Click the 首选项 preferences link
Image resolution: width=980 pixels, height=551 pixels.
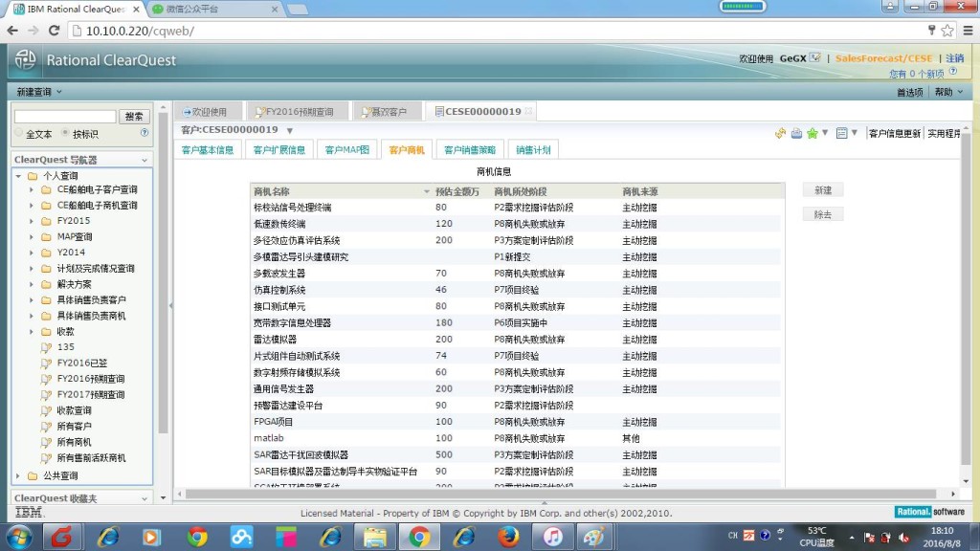click(x=909, y=92)
